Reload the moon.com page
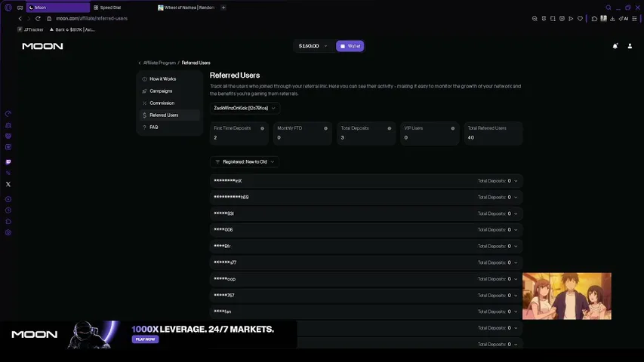Screen dimensions: 644x362 point(38,18)
